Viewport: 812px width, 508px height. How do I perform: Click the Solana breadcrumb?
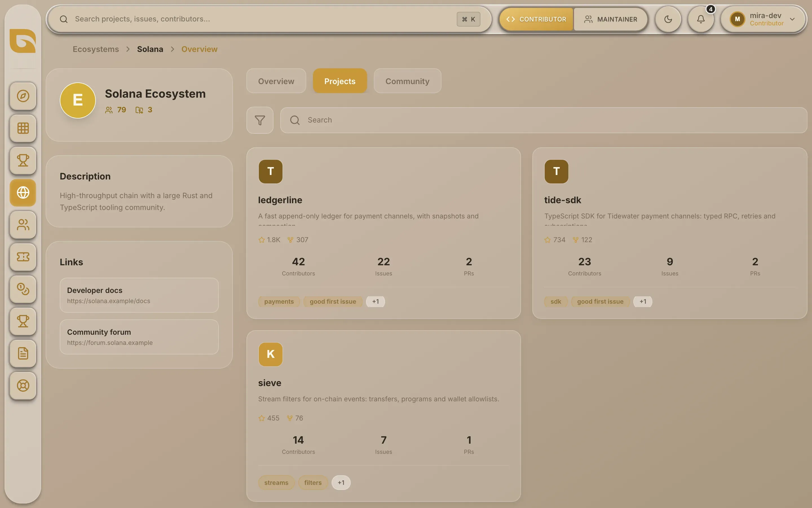click(150, 49)
